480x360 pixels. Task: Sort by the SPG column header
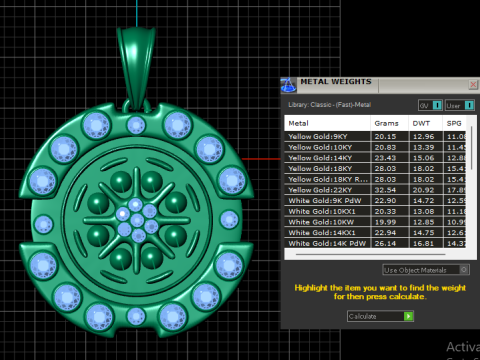pos(454,123)
